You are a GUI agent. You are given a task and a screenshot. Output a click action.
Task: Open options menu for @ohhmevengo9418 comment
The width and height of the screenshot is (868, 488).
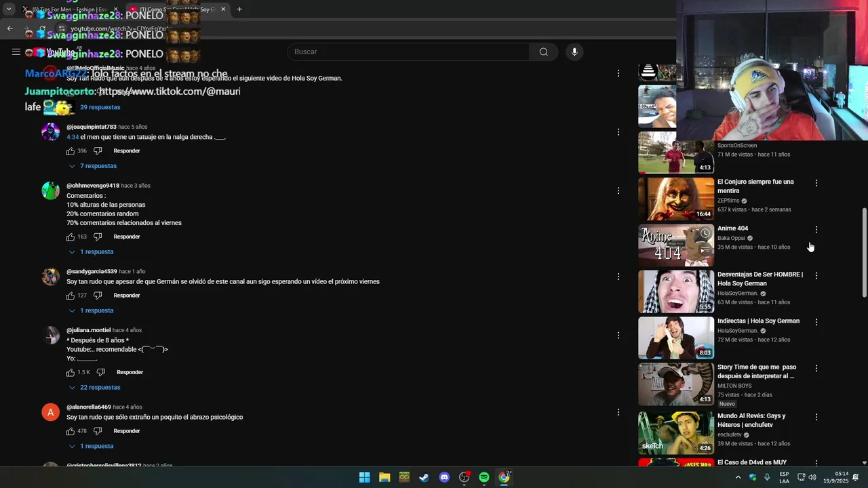pos(618,190)
